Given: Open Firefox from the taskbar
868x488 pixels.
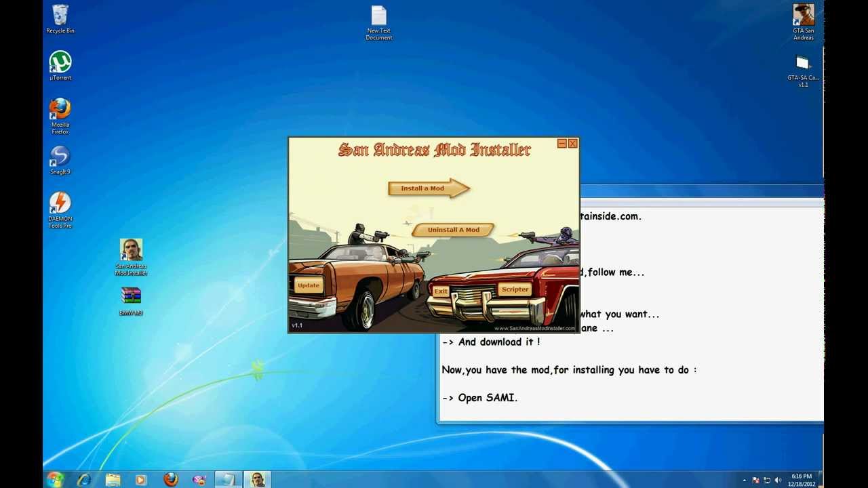Looking at the screenshot, I should 171,480.
